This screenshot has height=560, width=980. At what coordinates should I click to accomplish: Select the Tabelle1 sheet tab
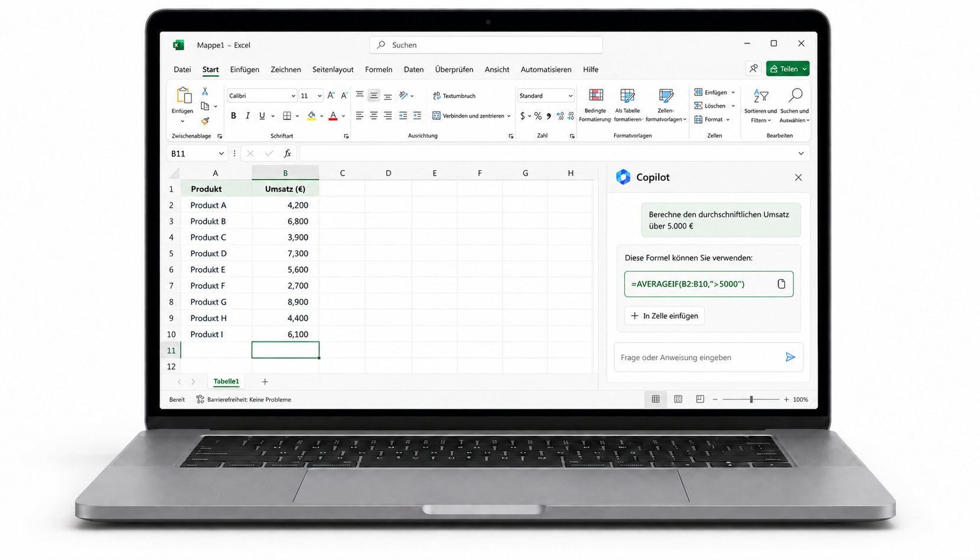click(226, 382)
